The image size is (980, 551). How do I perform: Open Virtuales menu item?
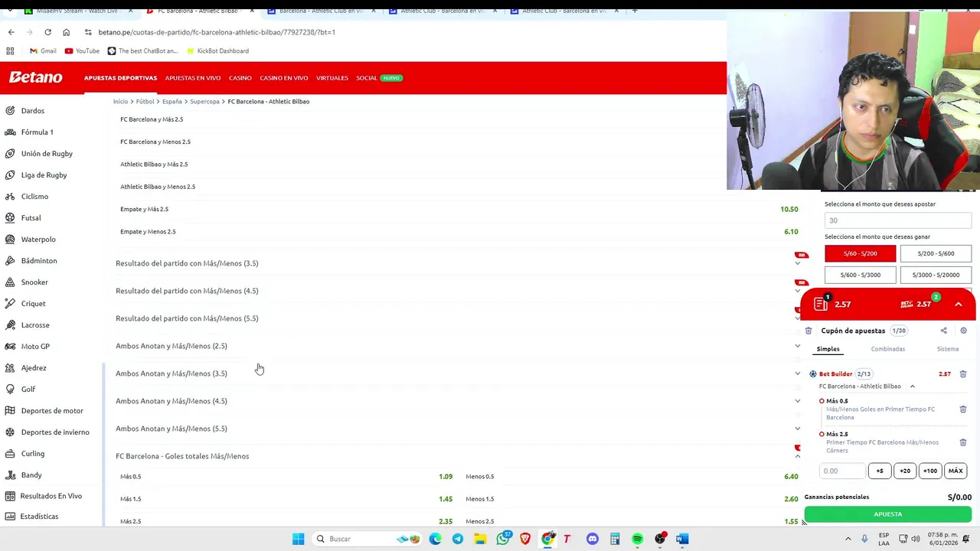pyautogui.click(x=332, y=78)
